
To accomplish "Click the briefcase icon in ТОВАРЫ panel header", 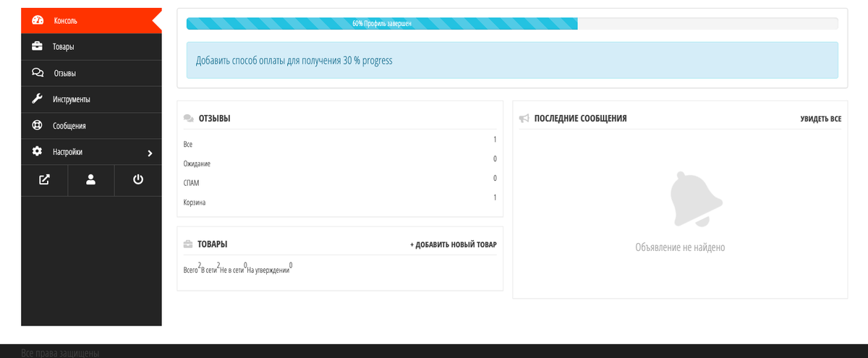I will coord(188,244).
